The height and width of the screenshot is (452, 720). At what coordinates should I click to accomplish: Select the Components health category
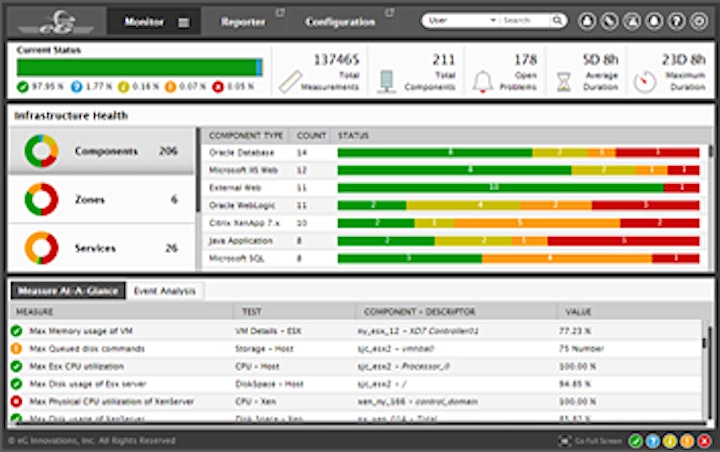pyautogui.click(x=102, y=151)
